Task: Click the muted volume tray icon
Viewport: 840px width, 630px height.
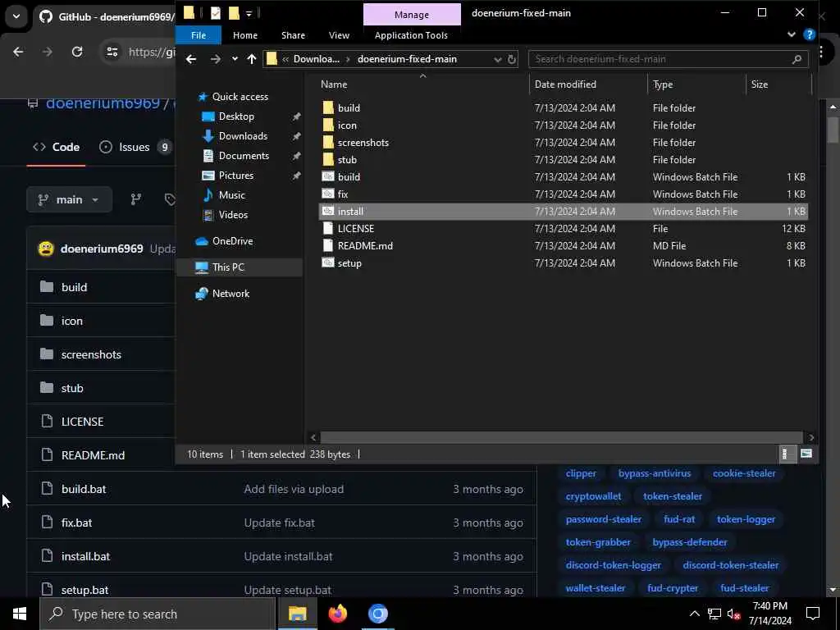Action: pos(733,614)
